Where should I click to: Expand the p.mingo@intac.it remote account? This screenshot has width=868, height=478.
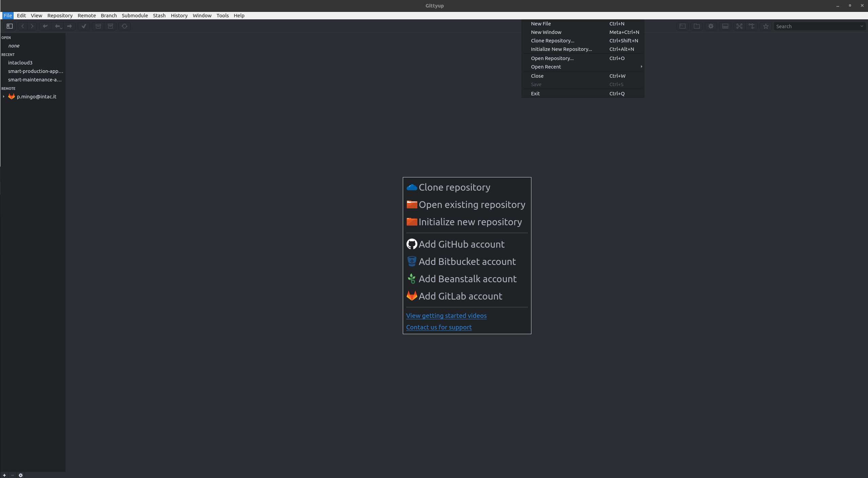click(x=4, y=97)
